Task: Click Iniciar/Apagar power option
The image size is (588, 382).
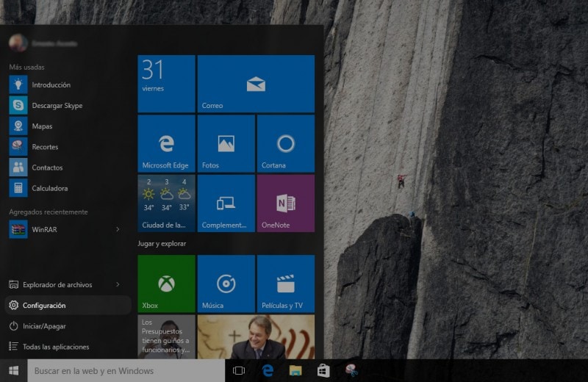Action: [x=37, y=325]
